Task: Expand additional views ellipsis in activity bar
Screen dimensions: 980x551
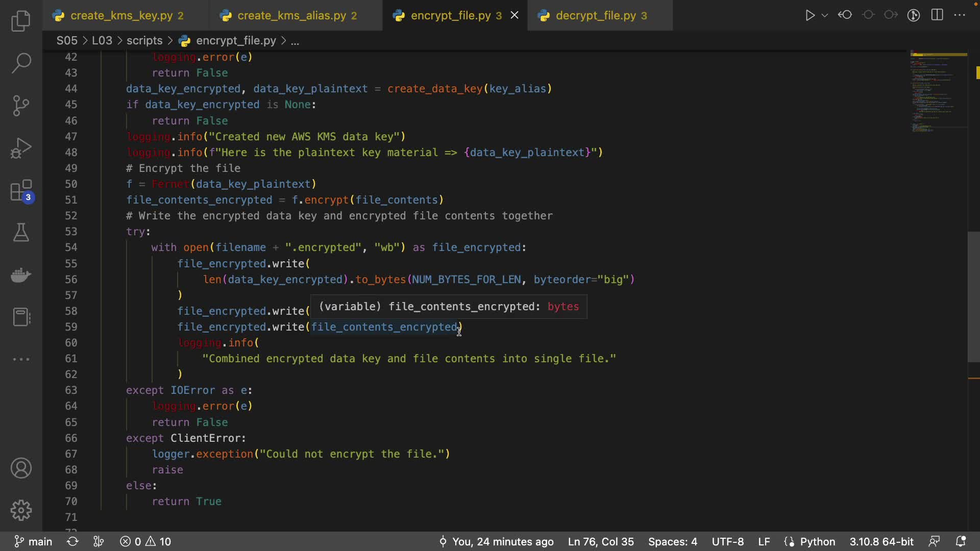Action: tap(21, 359)
